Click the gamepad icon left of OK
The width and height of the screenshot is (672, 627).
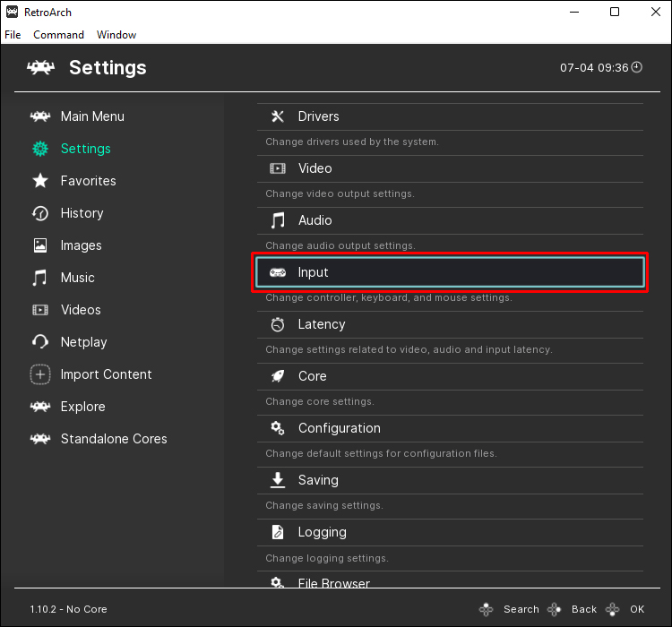[613, 609]
